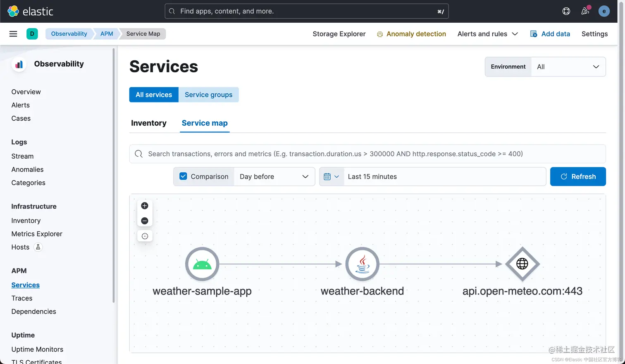The image size is (625, 364).
Task: Open Anomaly detection
Action: tap(411, 34)
